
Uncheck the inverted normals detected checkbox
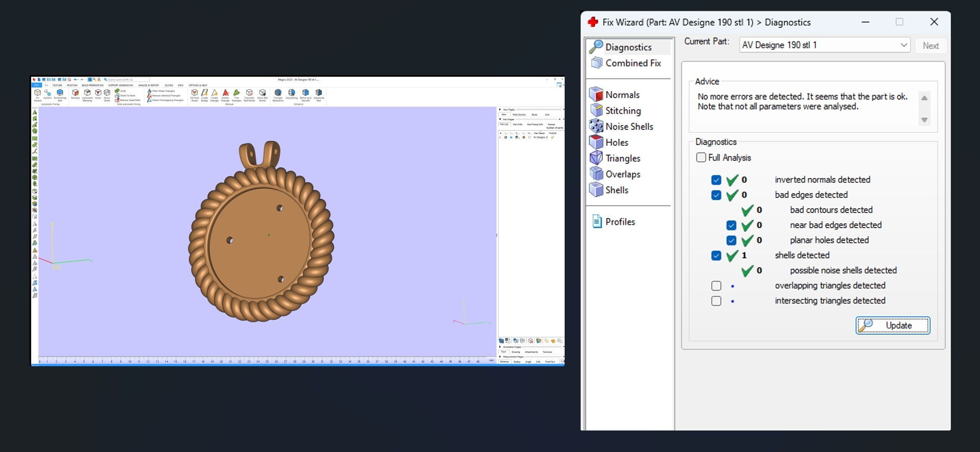(x=716, y=180)
